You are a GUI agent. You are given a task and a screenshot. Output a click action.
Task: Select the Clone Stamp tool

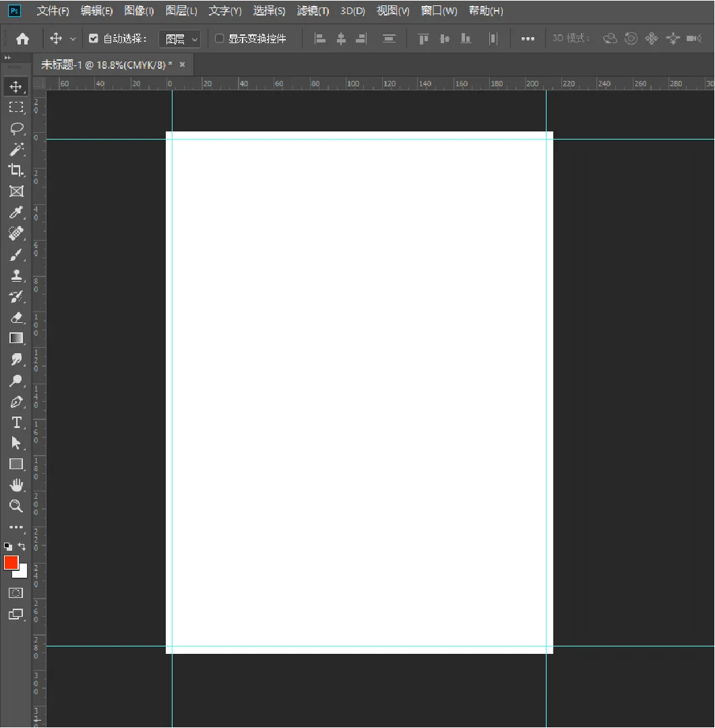click(x=16, y=276)
